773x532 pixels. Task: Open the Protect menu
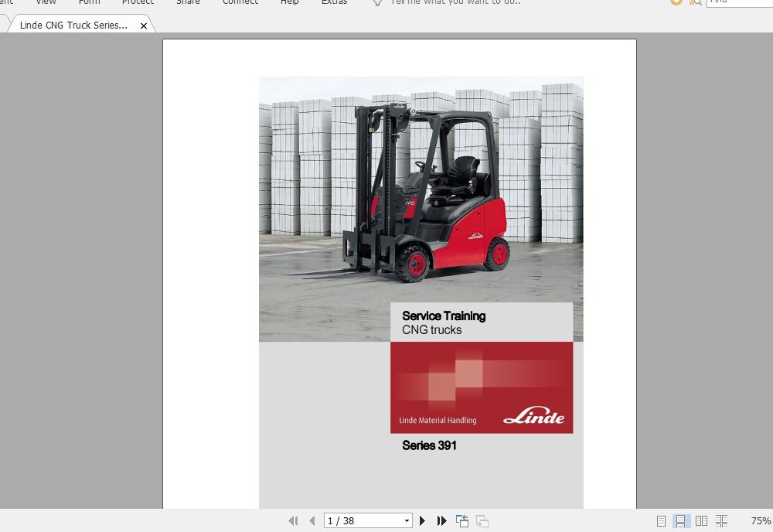[138, 2]
